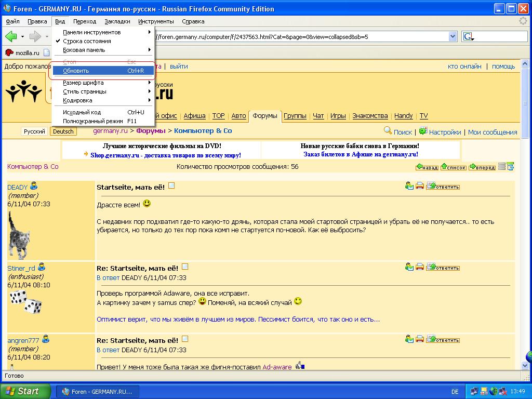Click Stiner_rd's dice avatar image
This screenshot has height=399, width=532.
[x=26, y=302]
